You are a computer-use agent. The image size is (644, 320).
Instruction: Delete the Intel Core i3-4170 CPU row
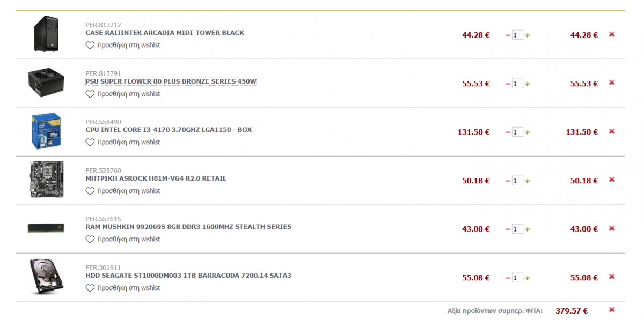[611, 131]
